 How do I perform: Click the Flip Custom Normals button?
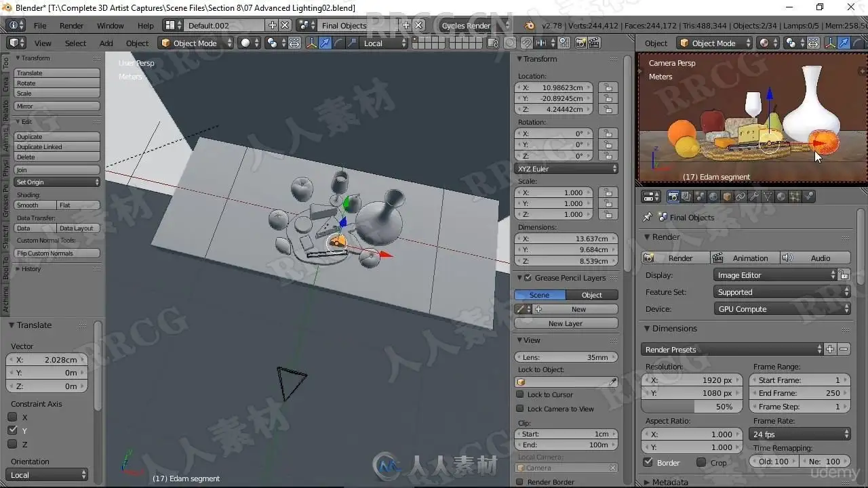click(57, 253)
